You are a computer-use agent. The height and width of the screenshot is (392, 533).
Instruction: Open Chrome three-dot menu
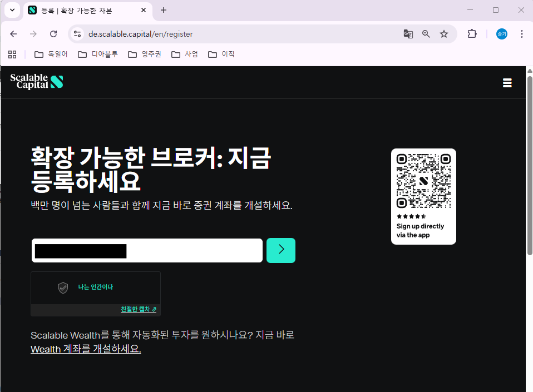(522, 34)
